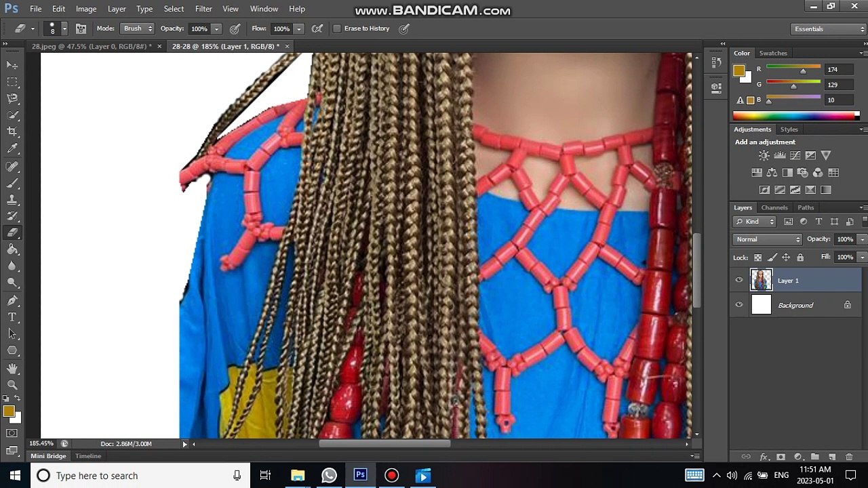Select the Quick Selection tool
The image size is (868, 488).
tap(12, 115)
